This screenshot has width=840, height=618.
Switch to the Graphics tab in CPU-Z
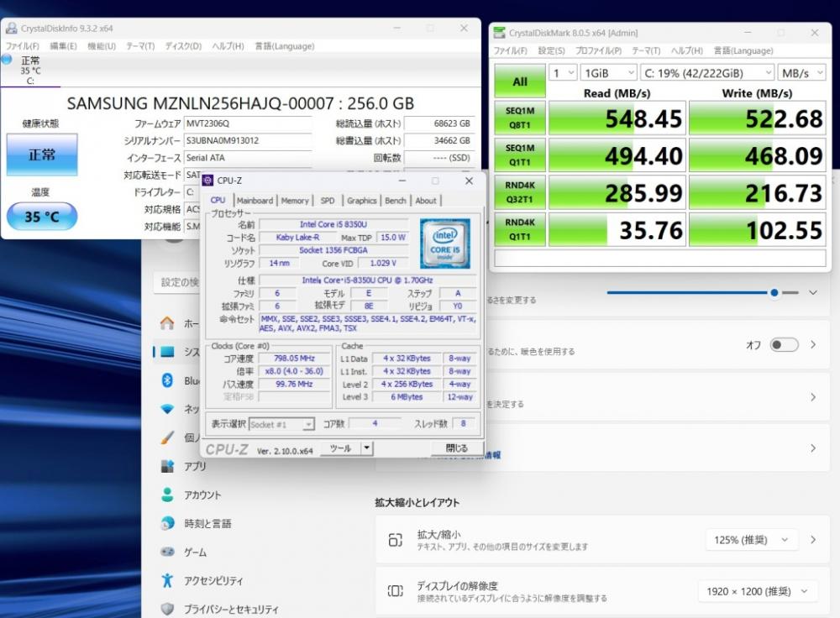tap(361, 201)
